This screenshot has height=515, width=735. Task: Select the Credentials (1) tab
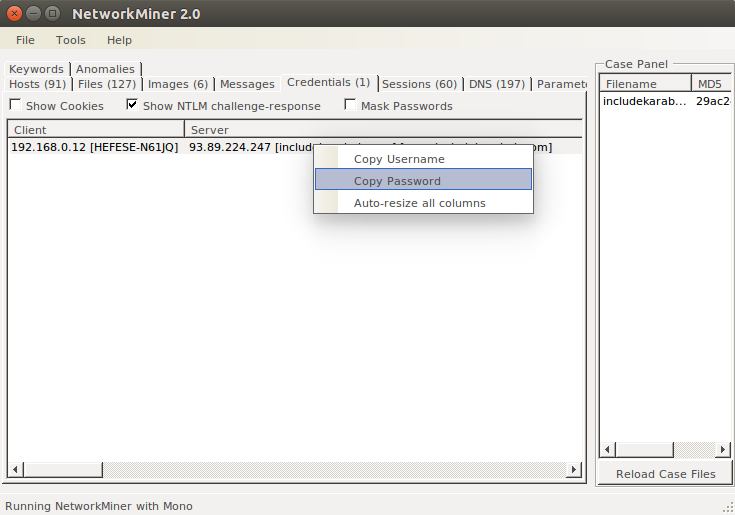coord(329,82)
